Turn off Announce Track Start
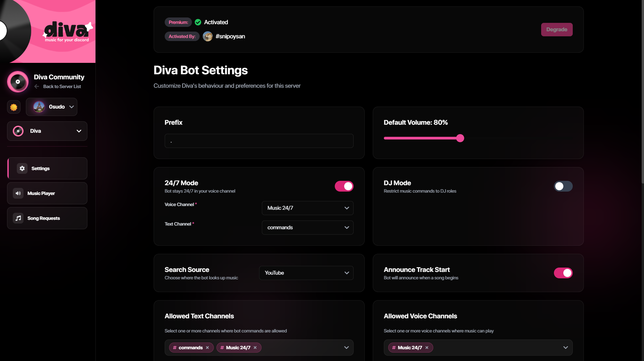 [x=563, y=273]
